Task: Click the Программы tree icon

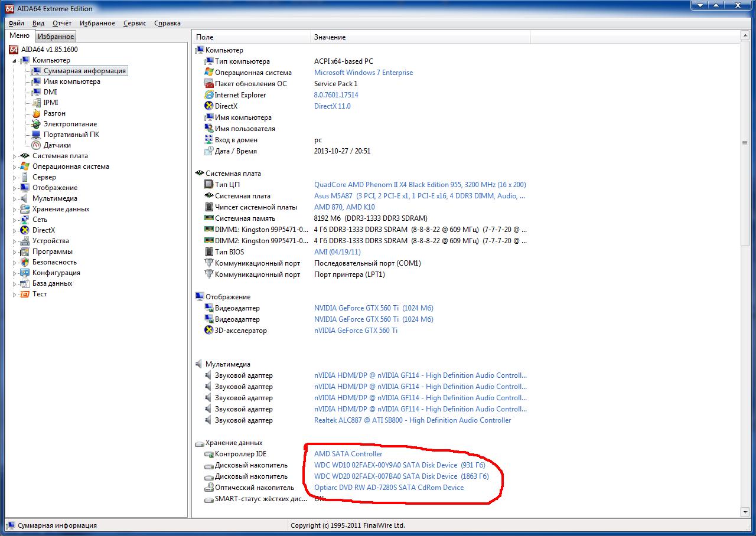Action: 25,251
